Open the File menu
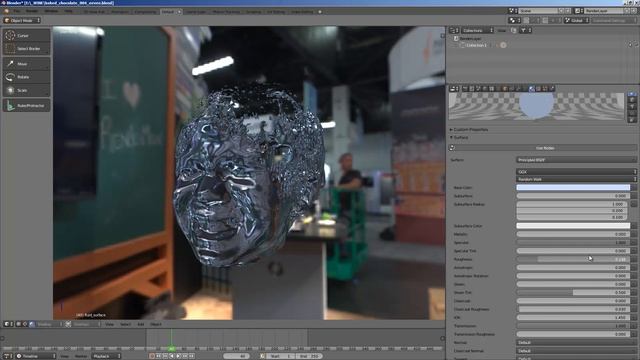This screenshot has height=360, width=640. [16, 11]
